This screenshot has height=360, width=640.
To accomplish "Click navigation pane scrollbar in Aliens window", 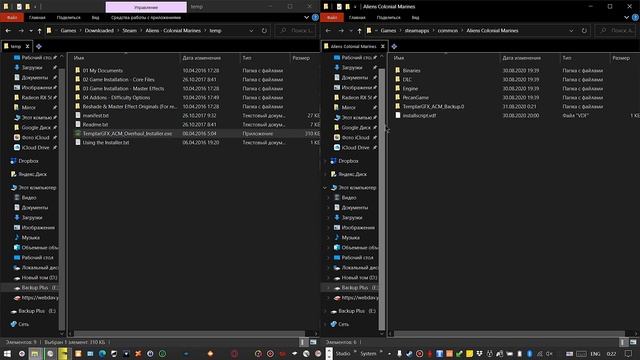I will coord(382,199).
